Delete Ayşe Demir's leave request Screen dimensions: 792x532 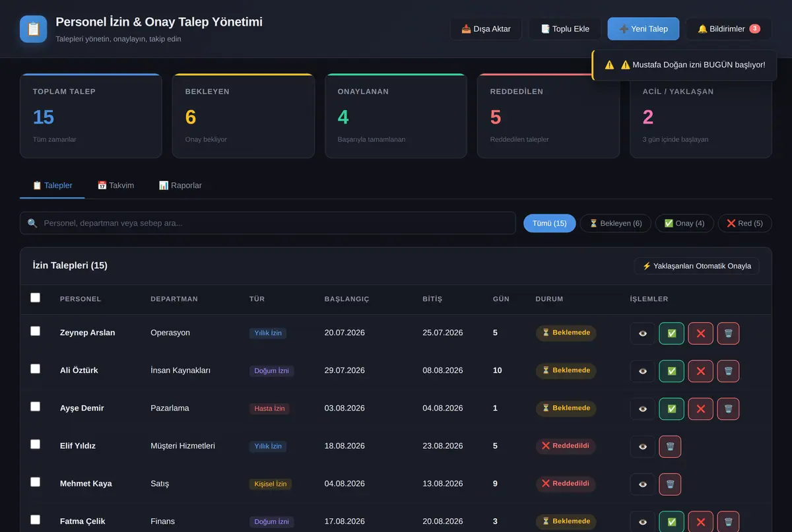[x=728, y=409]
